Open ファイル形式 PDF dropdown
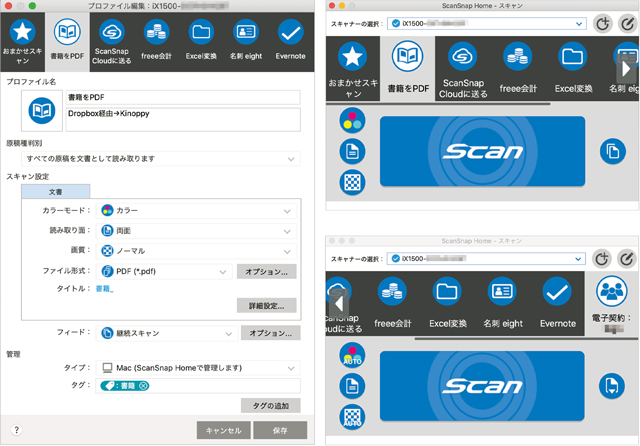 [164, 271]
